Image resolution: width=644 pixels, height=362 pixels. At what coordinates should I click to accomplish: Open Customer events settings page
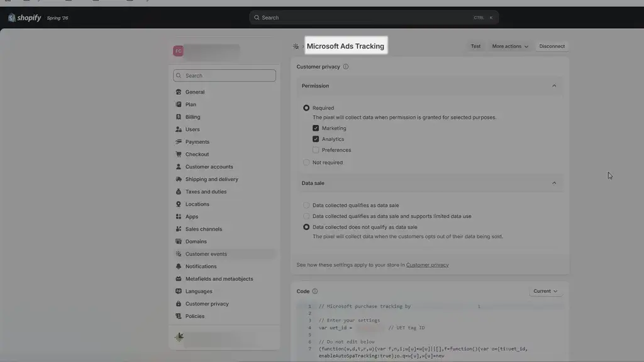[x=225, y=254]
